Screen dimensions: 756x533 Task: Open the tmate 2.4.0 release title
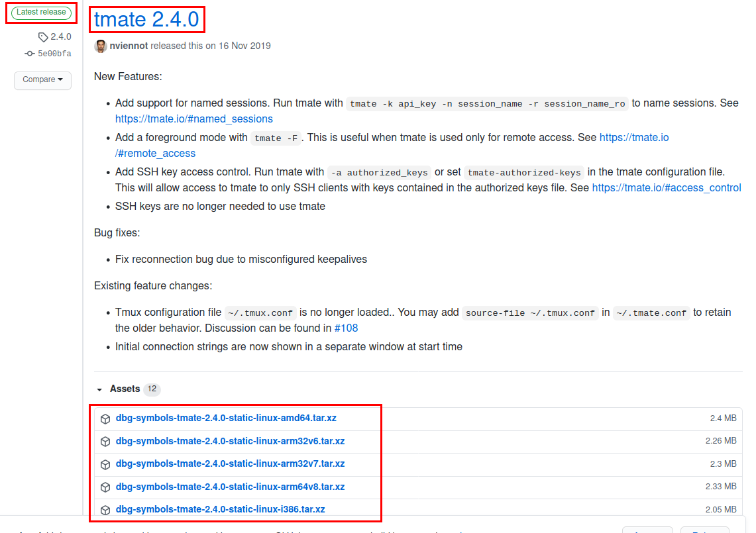click(x=146, y=20)
